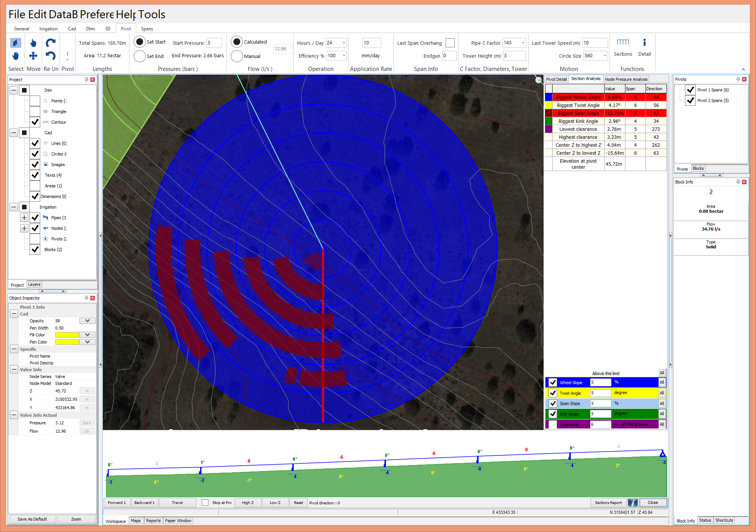Switch to the Spans ribbon tab
Screen dimensions: 756x532
147,29
